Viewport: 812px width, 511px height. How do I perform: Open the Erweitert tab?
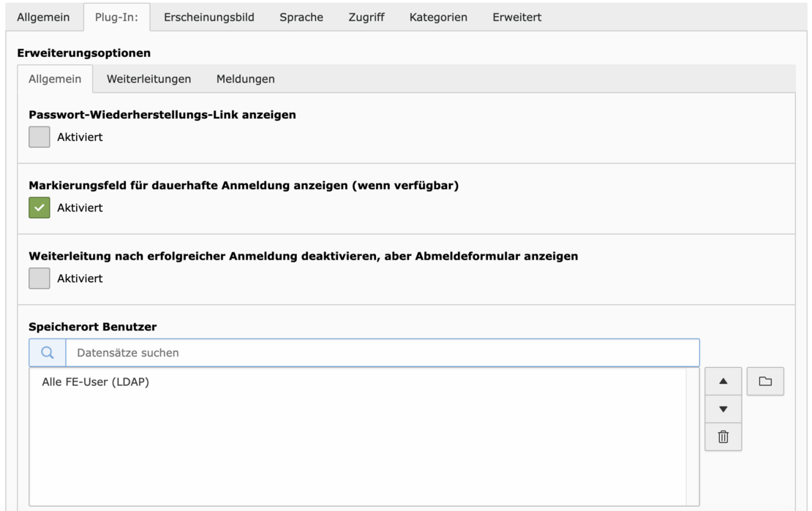(x=516, y=18)
